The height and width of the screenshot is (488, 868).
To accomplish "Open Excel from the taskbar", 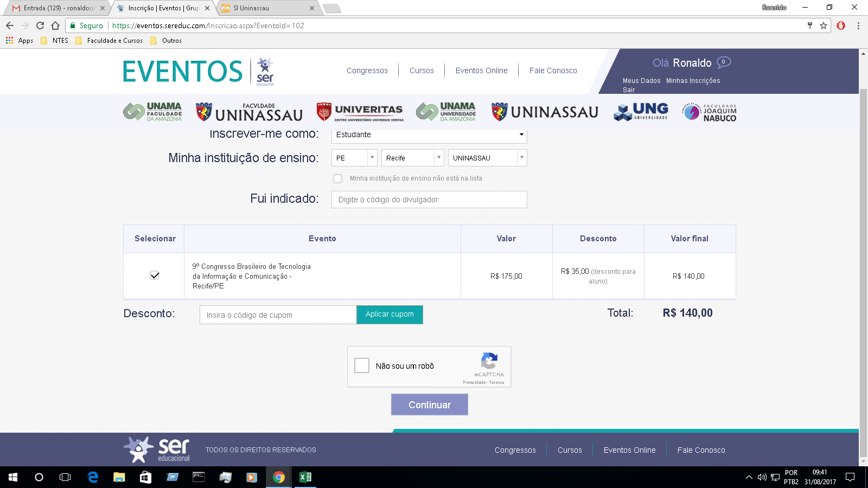I will point(305,477).
